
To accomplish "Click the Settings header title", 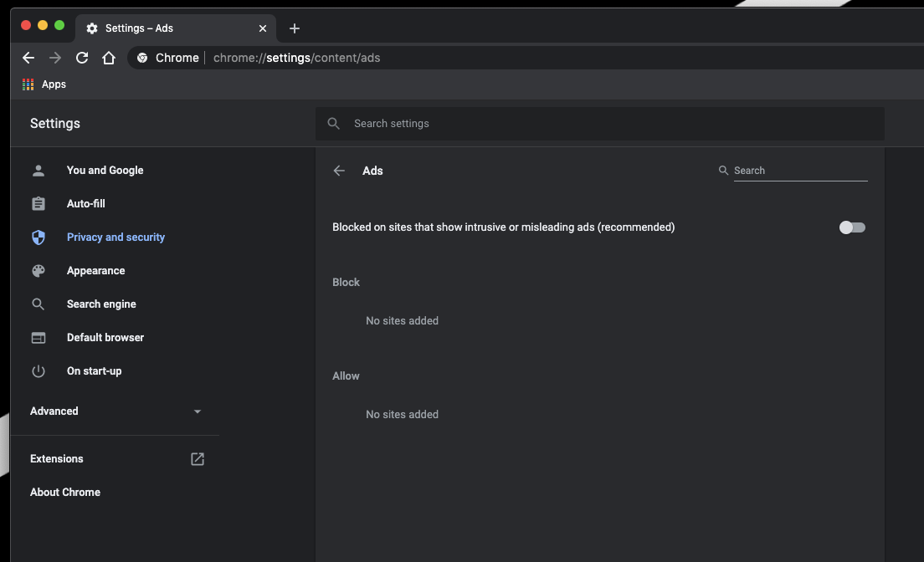I will pos(54,124).
